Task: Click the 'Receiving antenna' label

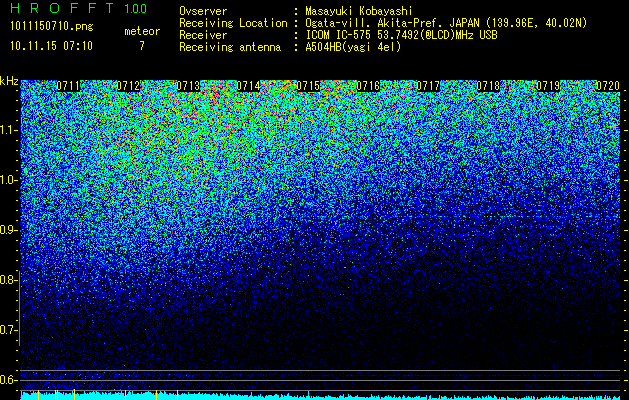Action: [230, 47]
